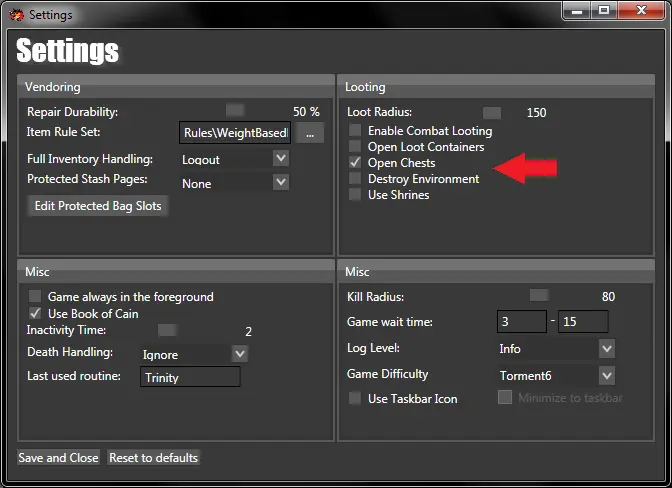Click Reset to defaults button
672x488 pixels.
pos(154,458)
